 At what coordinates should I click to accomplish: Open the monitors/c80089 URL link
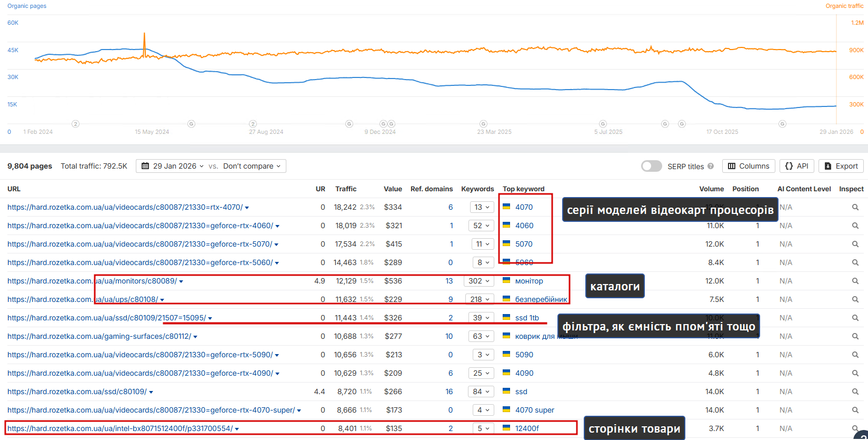coord(92,281)
